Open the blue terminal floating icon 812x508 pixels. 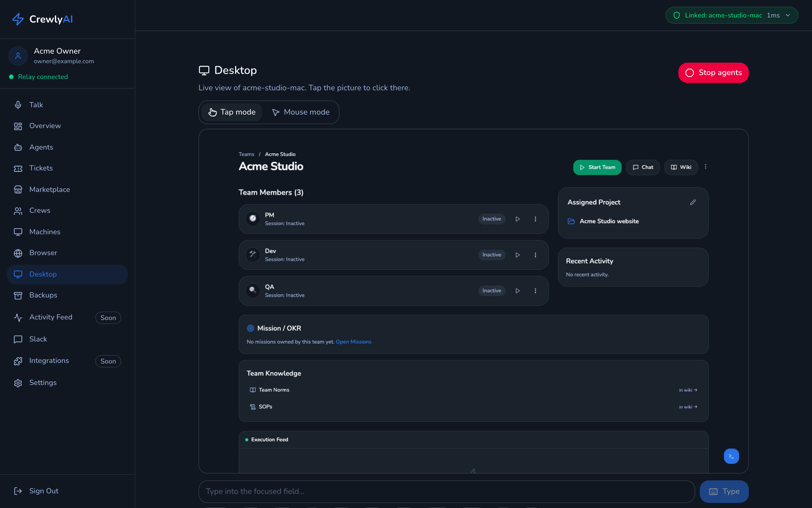point(731,456)
